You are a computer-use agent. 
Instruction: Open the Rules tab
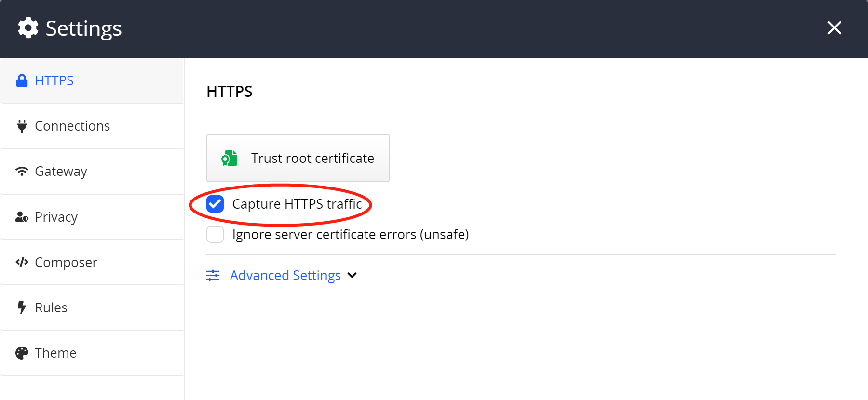[x=92, y=307]
